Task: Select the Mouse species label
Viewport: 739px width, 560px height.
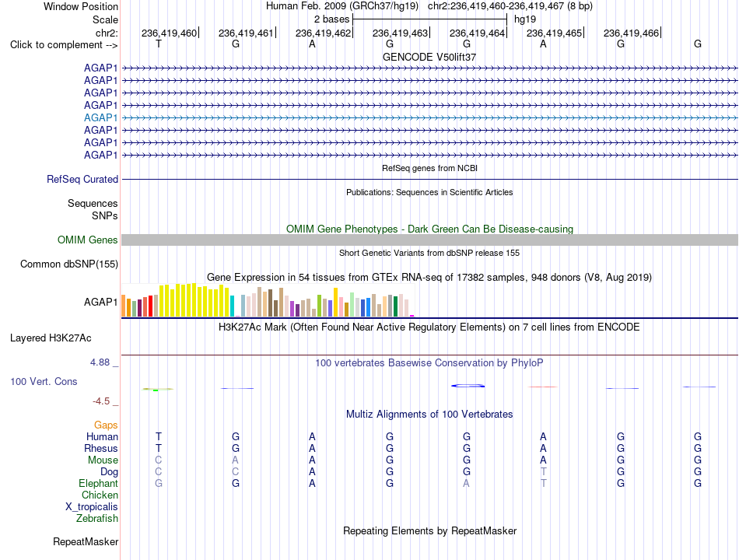Action: [x=103, y=460]
